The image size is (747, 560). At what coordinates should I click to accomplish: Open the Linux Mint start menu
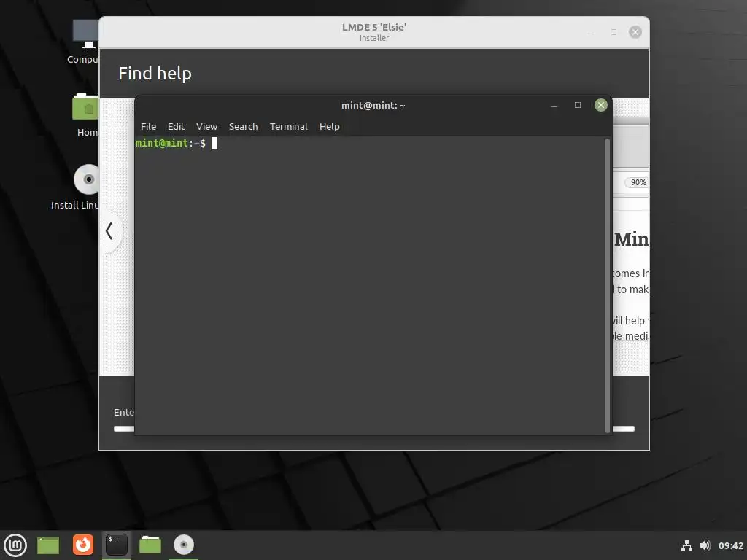coord(15,545)
